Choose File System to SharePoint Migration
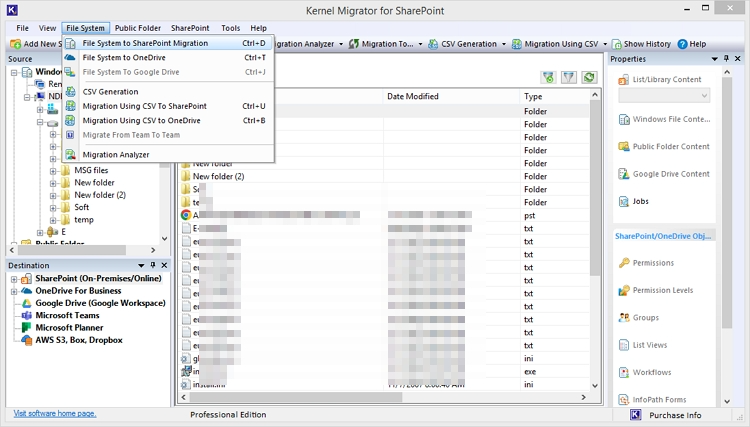The height and width of the screenshot is (427, 750). coord(168,43)
